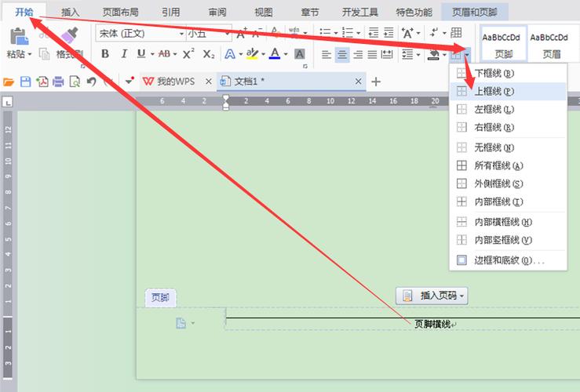Click the distributed alignment icon
Viewport: 580px width, 392px height.
click(x=387, y=55)
